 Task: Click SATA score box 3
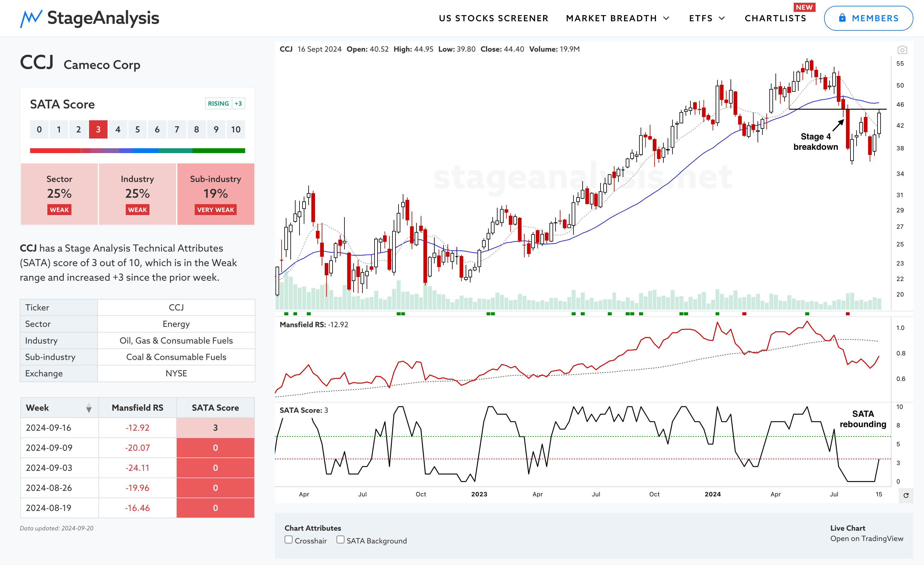click(x=98, y=129)
